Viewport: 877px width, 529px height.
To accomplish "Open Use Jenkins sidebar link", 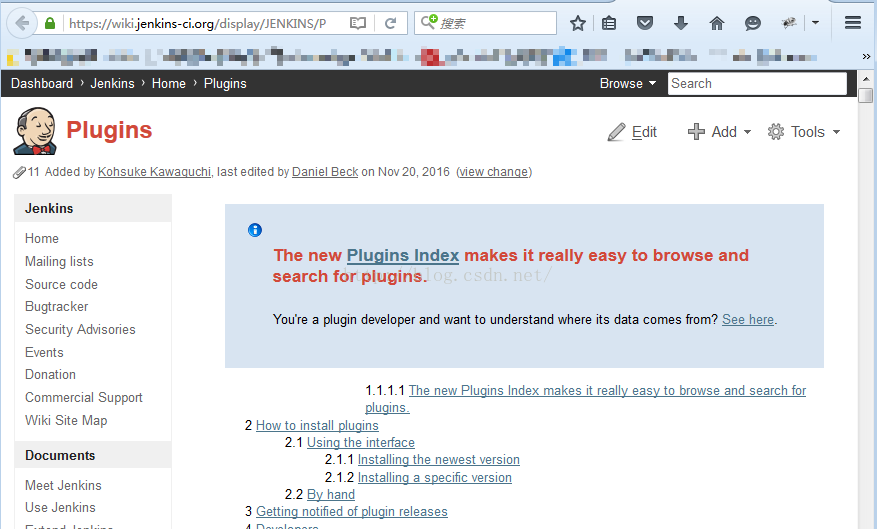I will pos(60,507).
